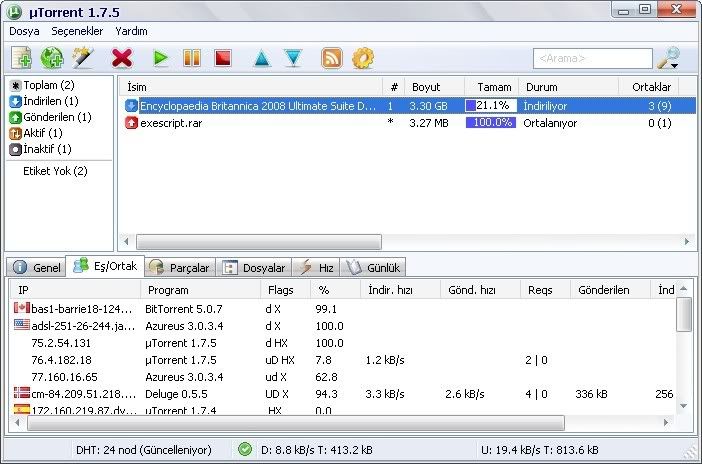Click peer list vertical scrollbar thumb

tap(683, 314)
